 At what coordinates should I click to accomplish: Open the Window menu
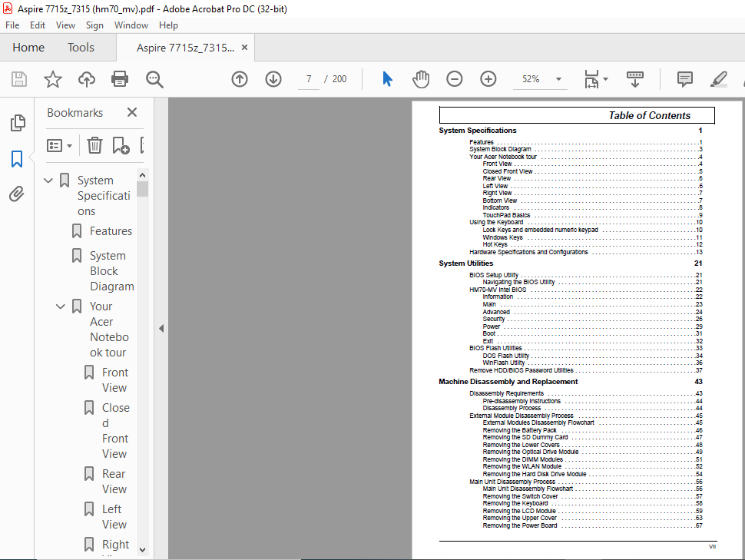(131, 25)
